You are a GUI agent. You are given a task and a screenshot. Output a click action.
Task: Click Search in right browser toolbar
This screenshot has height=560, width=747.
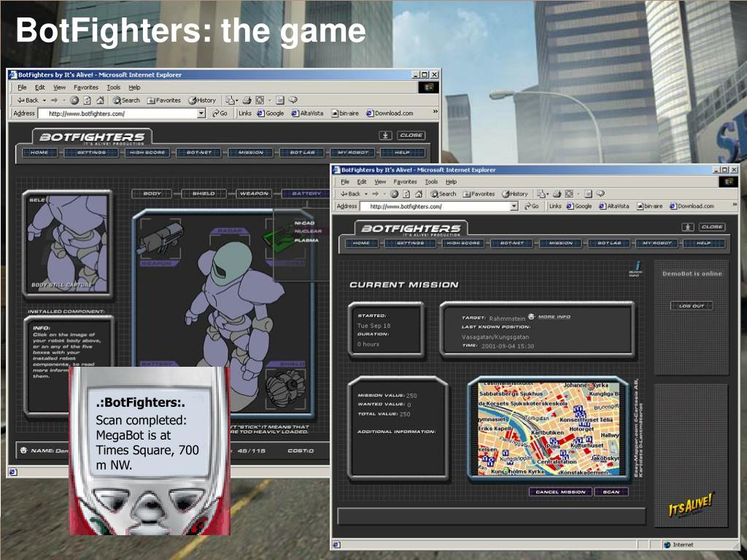tap(444, 194)
